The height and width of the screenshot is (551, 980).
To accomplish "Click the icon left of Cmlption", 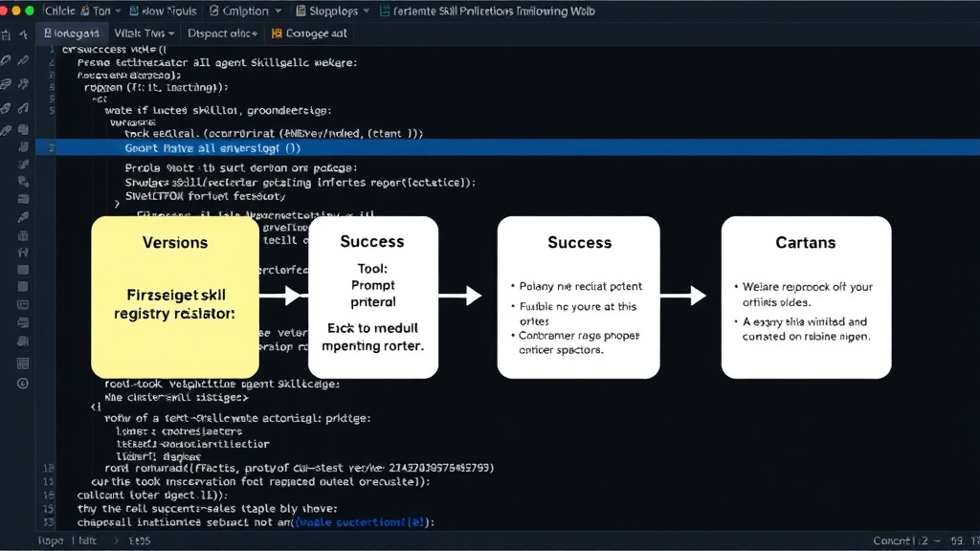I will 213,11.
